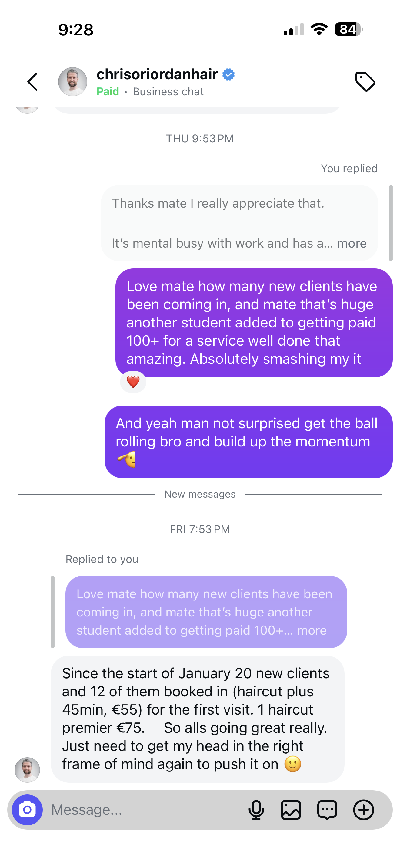
Task: Tap the "And yeah man not surprised" bubble
Action: pyautogui.click(x=248, y=442)
